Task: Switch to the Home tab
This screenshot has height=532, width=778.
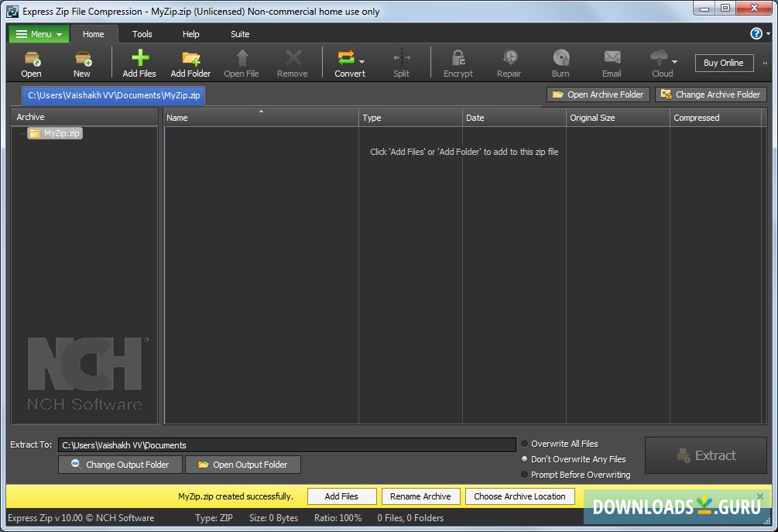Action: tap(94, 34)
